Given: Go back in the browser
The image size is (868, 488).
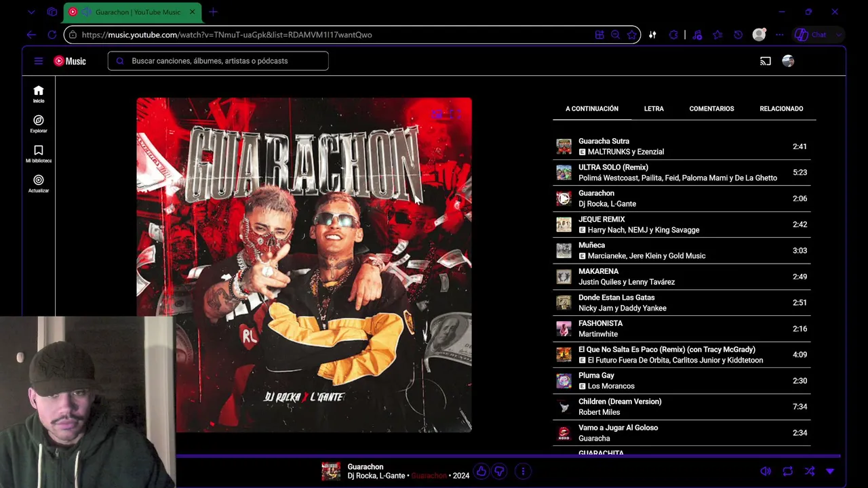Looking at the screenshot, I should point(31,35).
